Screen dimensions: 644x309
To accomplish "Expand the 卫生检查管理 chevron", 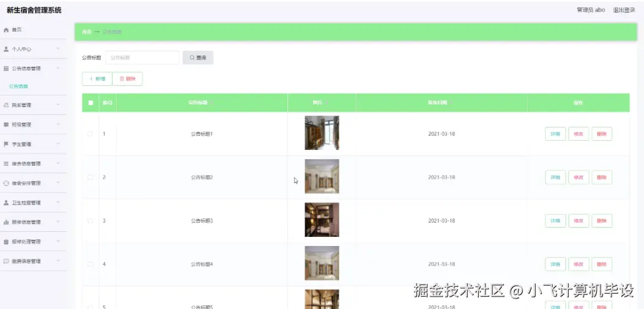I will pyautogui.click(x=58, y=202).
